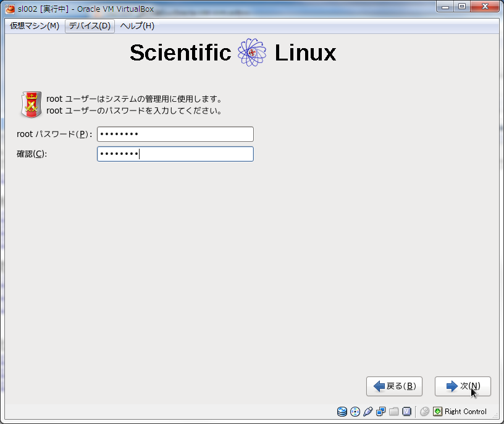Click the green keyboard capture arrow icon

[x=437, y=412]
